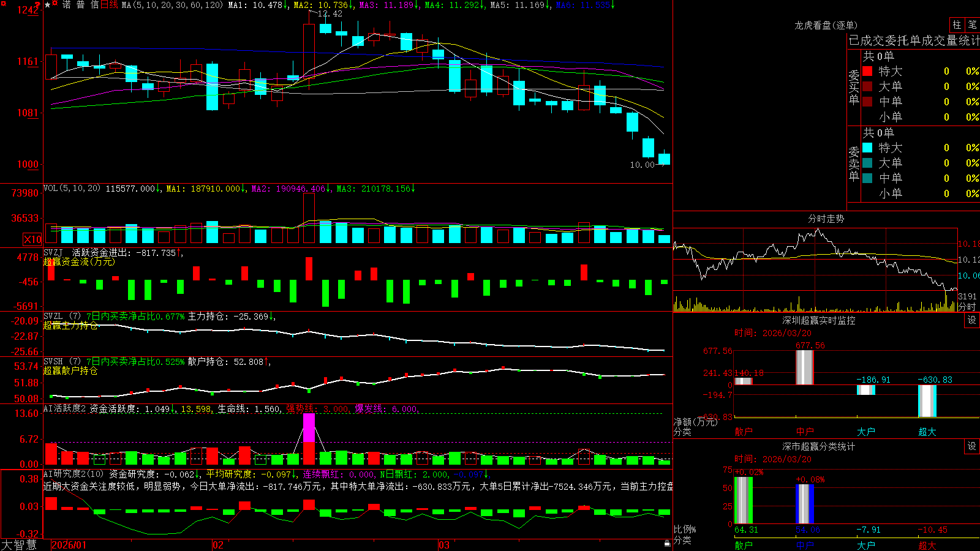The height and width of the screenshot is (551, 980).
Task: Click the 02 month timeline marker
Action: click(x=218, y=545)
